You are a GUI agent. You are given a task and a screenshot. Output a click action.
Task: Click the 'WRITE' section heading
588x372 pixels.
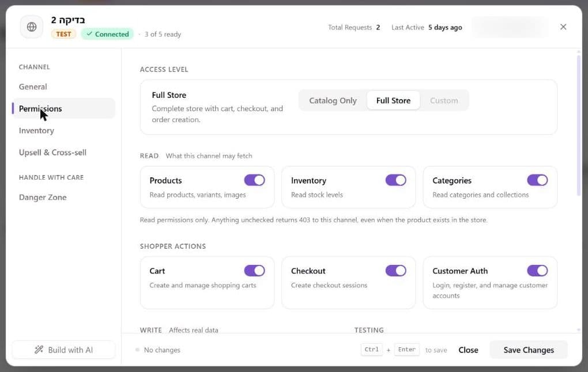[151, 330]
